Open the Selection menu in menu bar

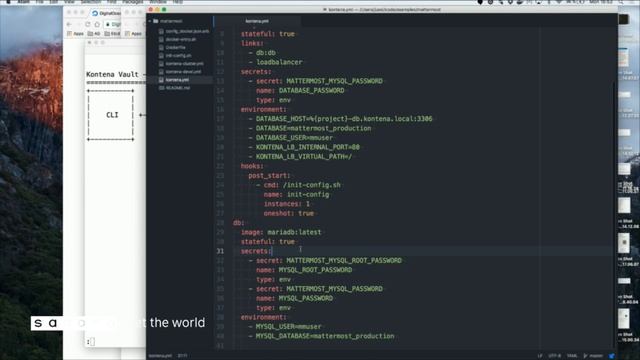coord(91,2)
